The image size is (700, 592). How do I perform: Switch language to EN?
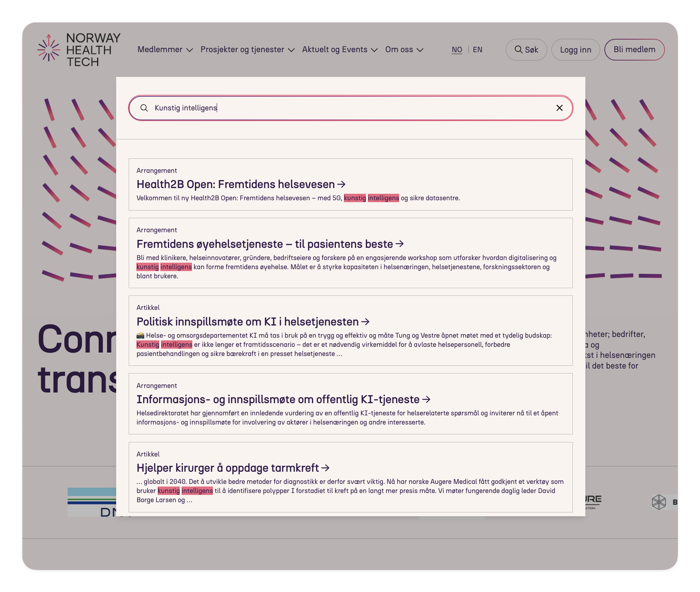(x=477, y=50)
